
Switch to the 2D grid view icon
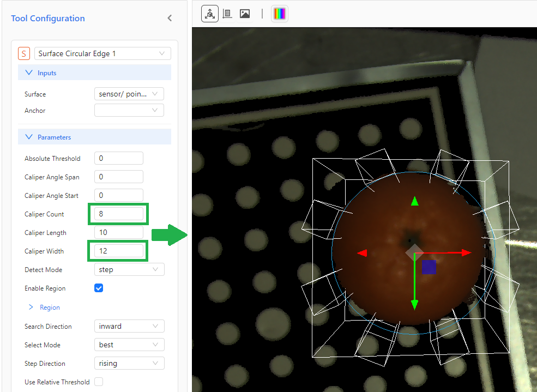coord(227,14)
